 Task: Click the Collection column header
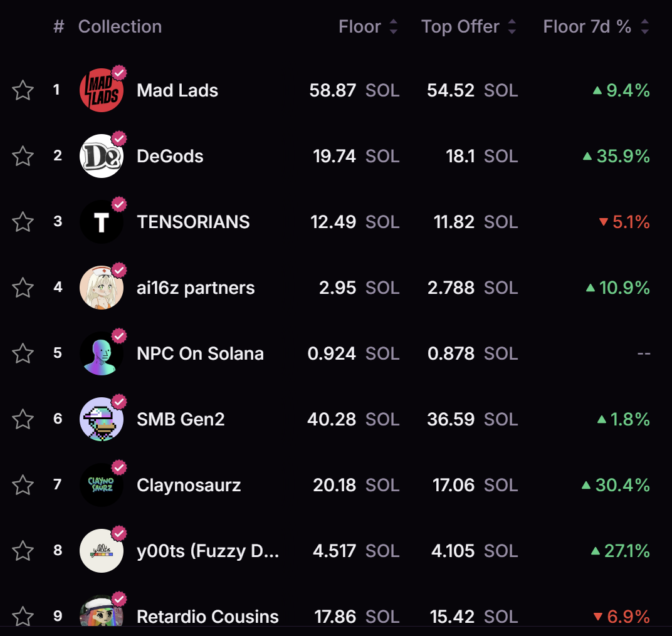click(120, 27)
